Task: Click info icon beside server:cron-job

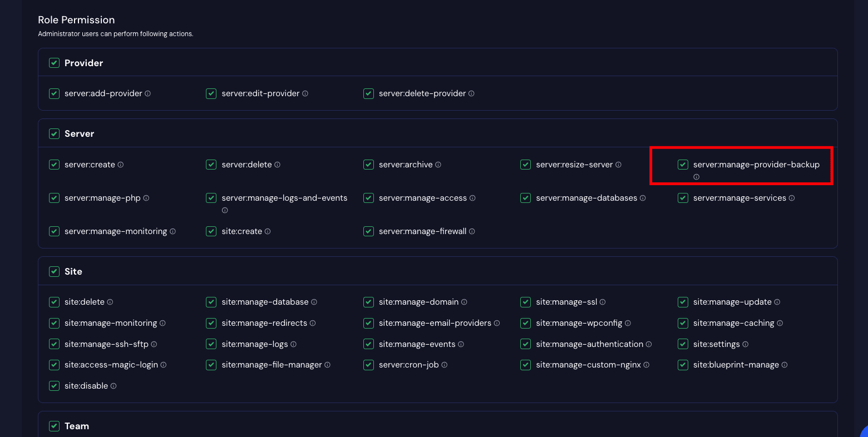Action: coord(445,365)
